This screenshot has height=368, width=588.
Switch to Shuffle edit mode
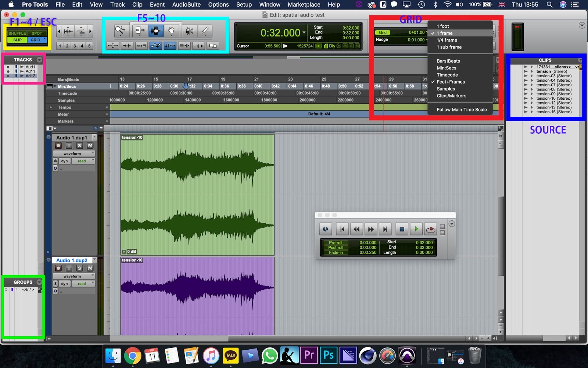(17, 33)
